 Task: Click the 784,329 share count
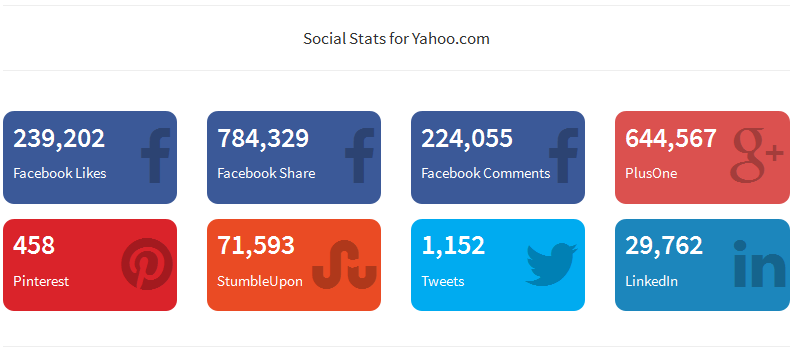[x=263, y=139]
